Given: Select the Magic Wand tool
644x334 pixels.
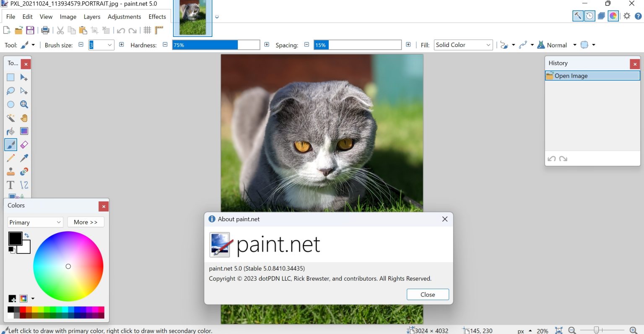Looking at the screenshot, I should (x=11, y=118).
